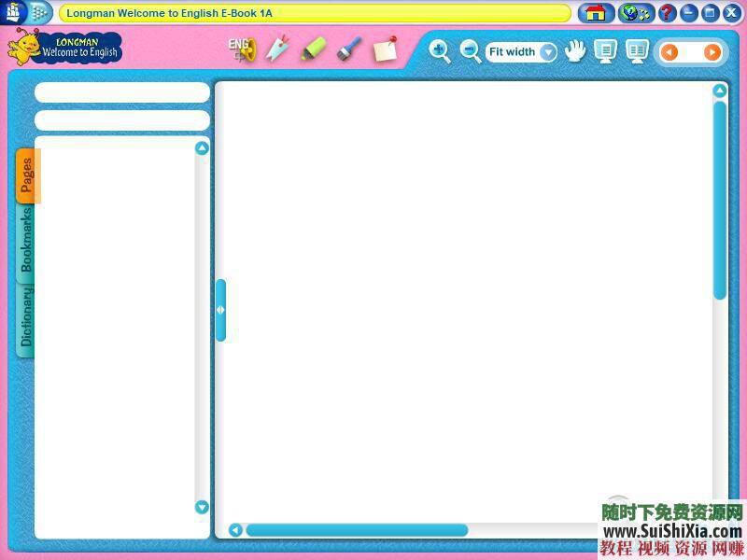
Task: Select the green highlighter tool
Action: pyautogui.click(x=313, y=49)
